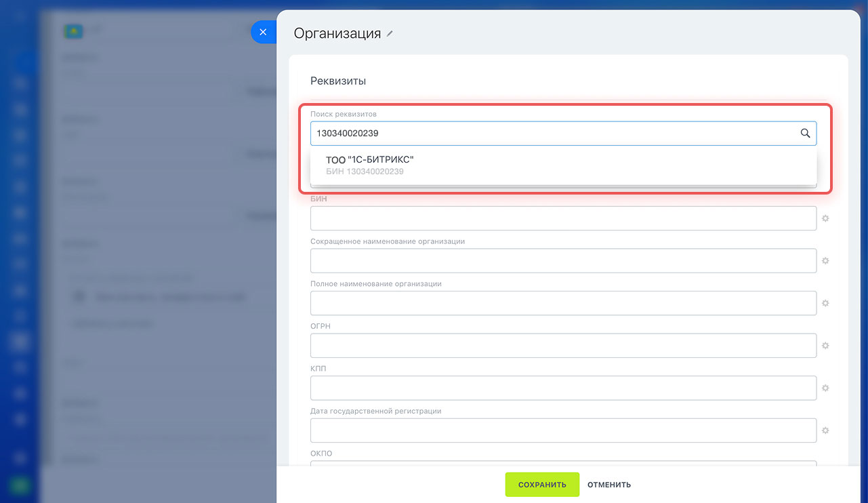Open settings gear beside БИН field
Viewport: 868px width, 503px height.
[x=825, y=218]
